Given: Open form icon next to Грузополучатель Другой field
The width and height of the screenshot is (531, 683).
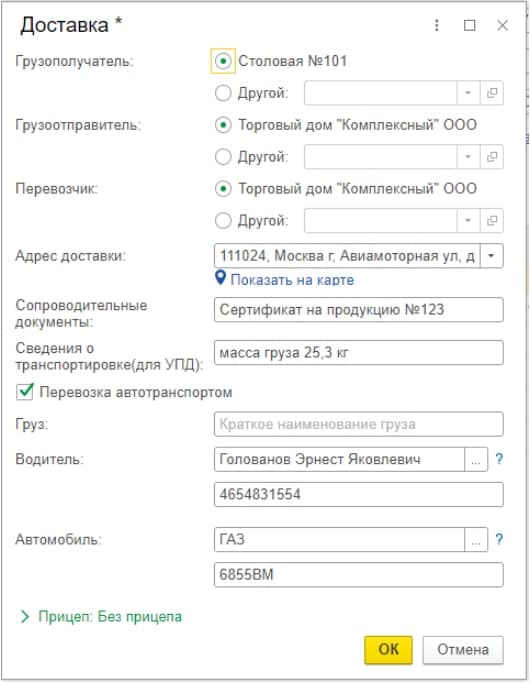Looking at the screenshot, I should point(492,93).
